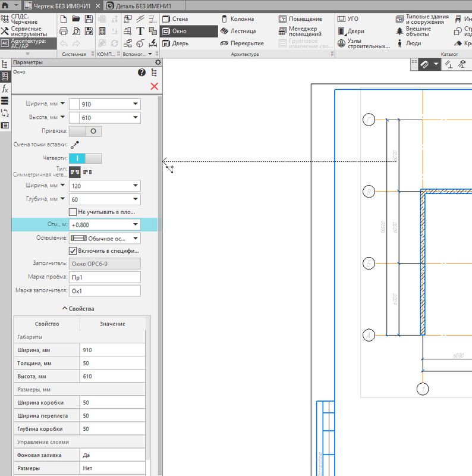Click the Марка заполнителя field Ок1
This screenshot has width=472, height=476.
(105, 291)
